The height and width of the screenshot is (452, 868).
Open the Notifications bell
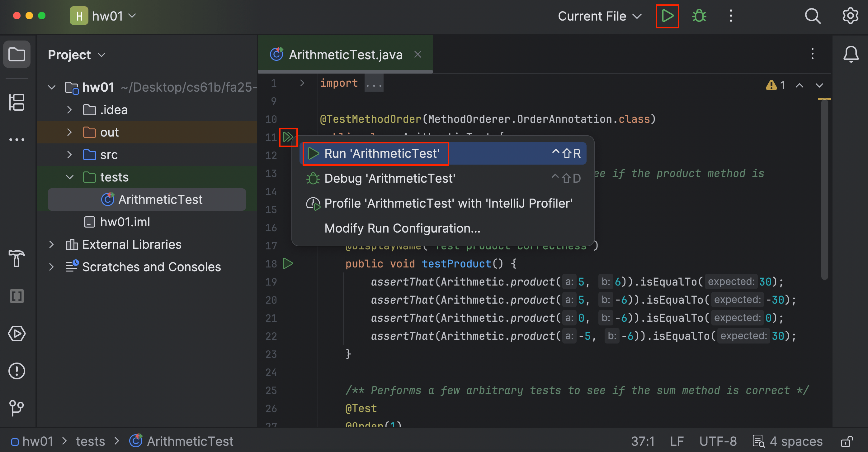coord(851,54)
